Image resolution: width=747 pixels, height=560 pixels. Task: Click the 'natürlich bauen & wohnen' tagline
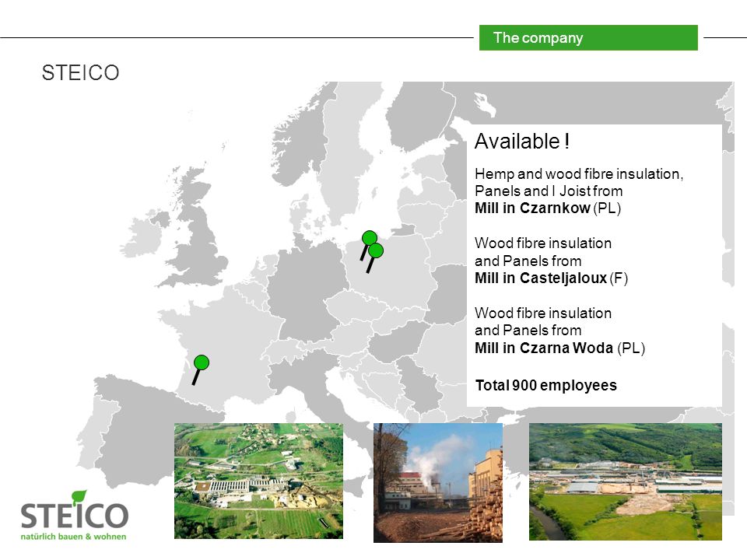[x=73, y=537]
